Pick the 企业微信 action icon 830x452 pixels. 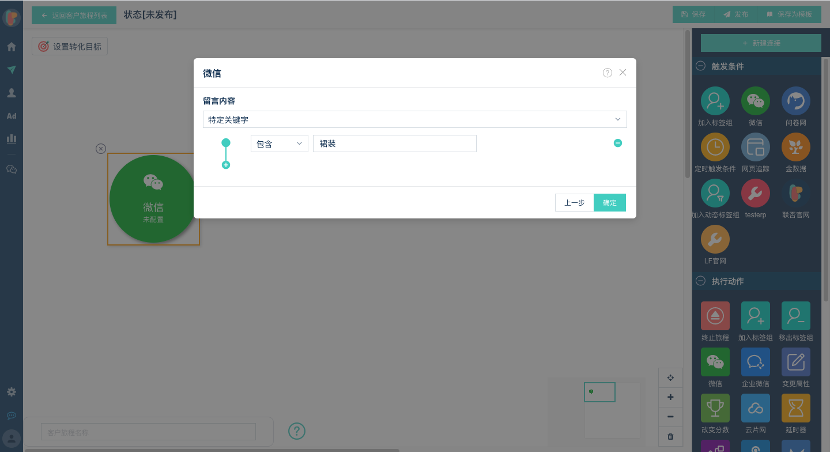coord(755,362)
